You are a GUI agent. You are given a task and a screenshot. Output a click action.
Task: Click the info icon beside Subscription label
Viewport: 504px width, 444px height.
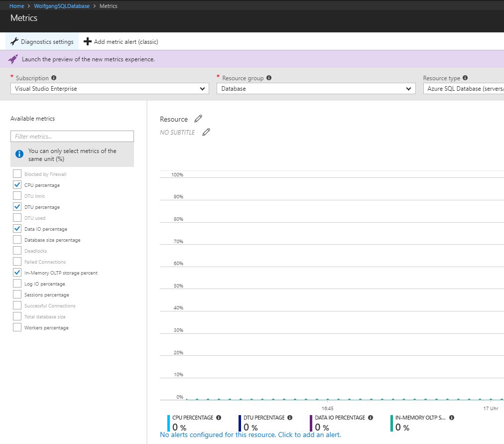[53, 78]
